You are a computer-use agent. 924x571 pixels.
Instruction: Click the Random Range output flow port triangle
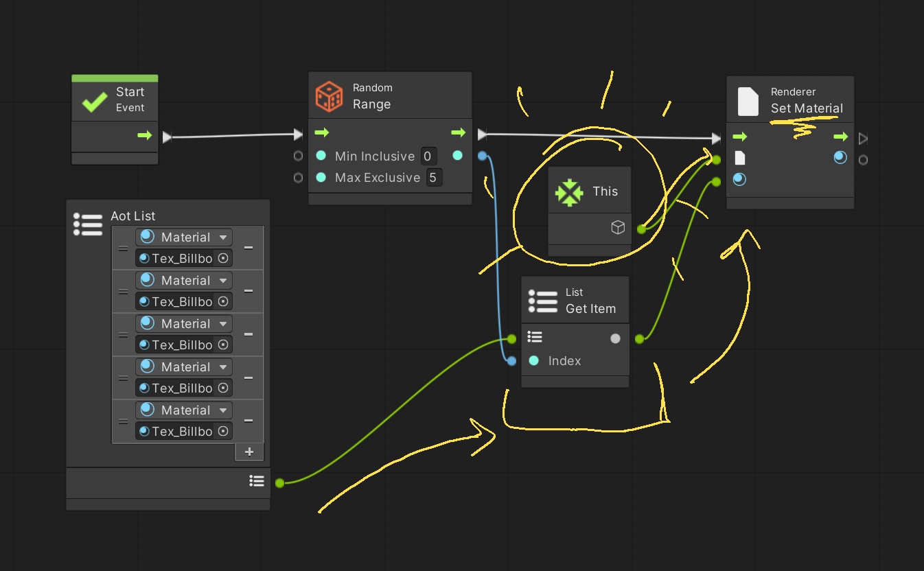482,134
